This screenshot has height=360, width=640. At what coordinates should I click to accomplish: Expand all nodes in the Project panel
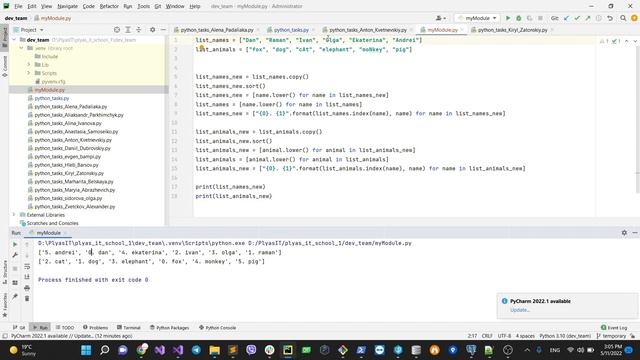click(x=128, y=30)
